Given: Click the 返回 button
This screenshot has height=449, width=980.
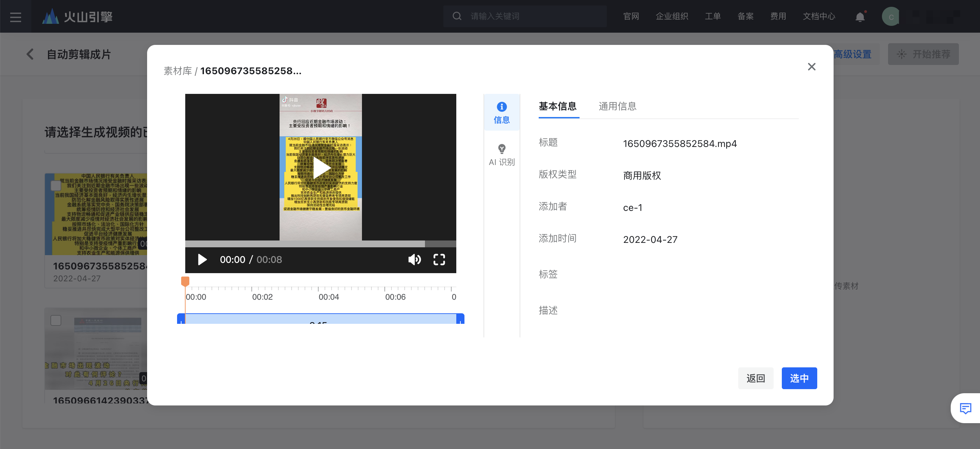Looking at the screenshot, I should click(756, 378).
